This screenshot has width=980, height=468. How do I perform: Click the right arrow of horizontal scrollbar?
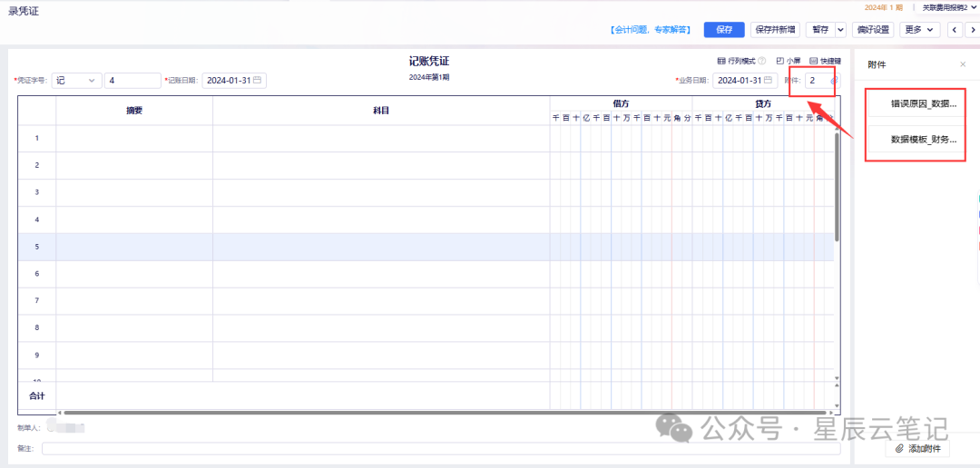[830, 413]
